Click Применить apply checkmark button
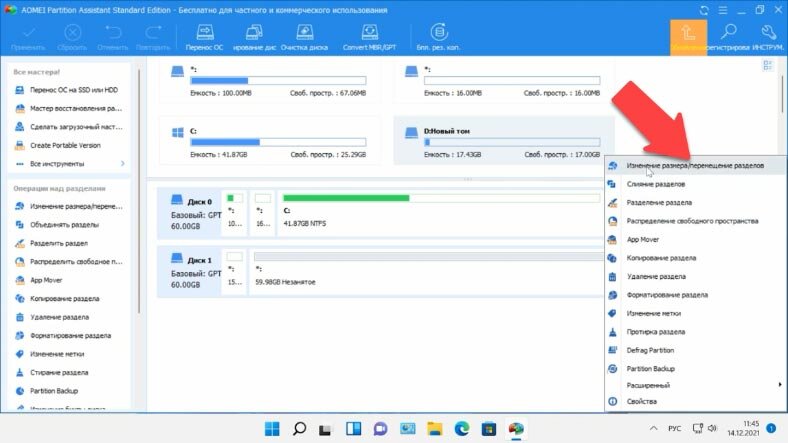 [x=29, y=38]
